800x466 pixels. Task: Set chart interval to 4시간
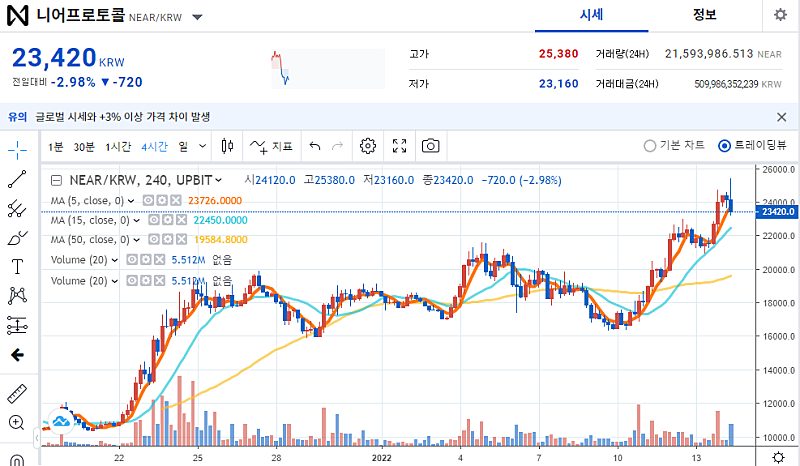coord(155,147)
